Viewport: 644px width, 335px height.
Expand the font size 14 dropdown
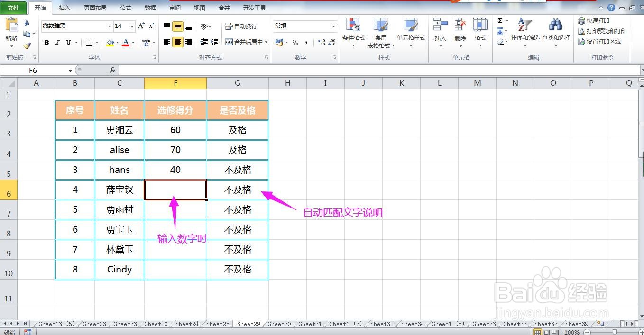click(x=132, y=26)
